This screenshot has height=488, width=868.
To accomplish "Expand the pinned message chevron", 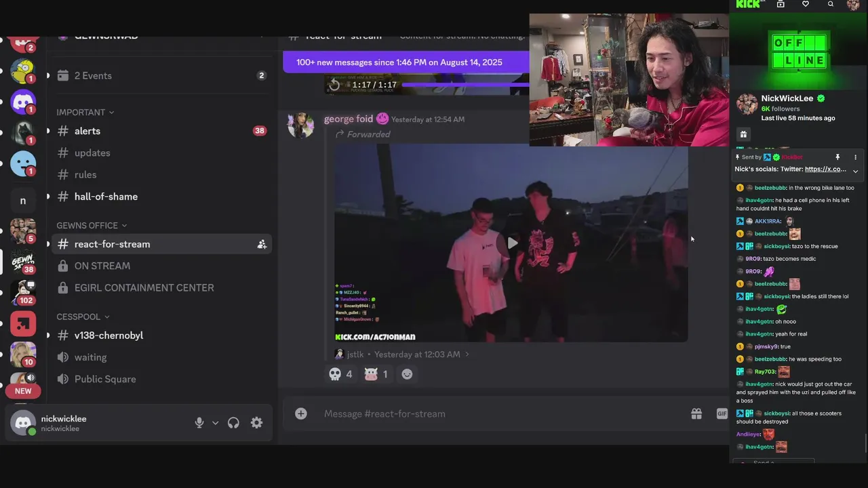I will tap(855, 171).
